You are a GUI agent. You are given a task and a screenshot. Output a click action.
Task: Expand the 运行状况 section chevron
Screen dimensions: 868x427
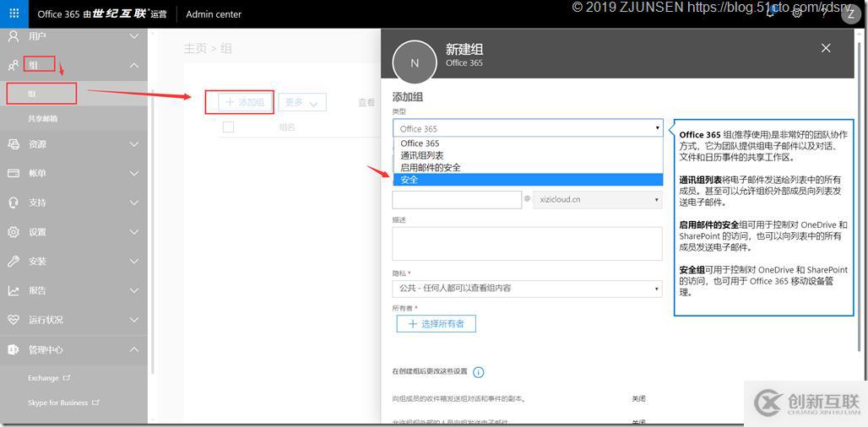tap(134, 320)
